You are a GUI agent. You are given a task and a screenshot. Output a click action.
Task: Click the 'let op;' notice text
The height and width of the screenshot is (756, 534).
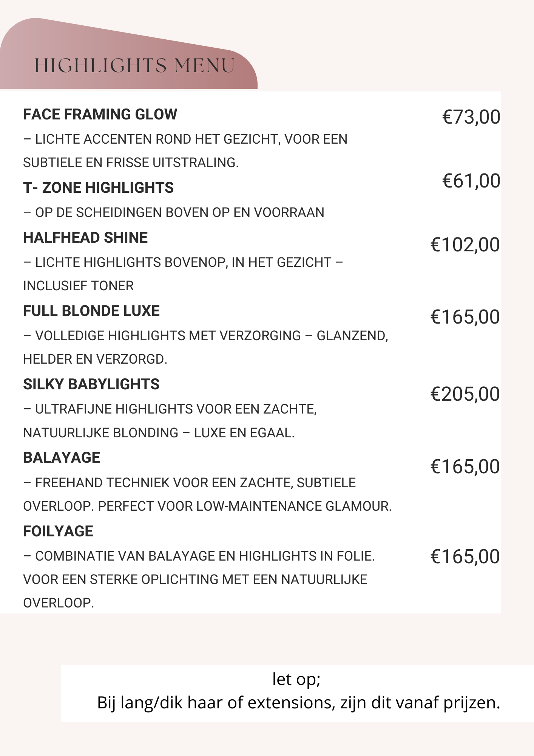296,679
